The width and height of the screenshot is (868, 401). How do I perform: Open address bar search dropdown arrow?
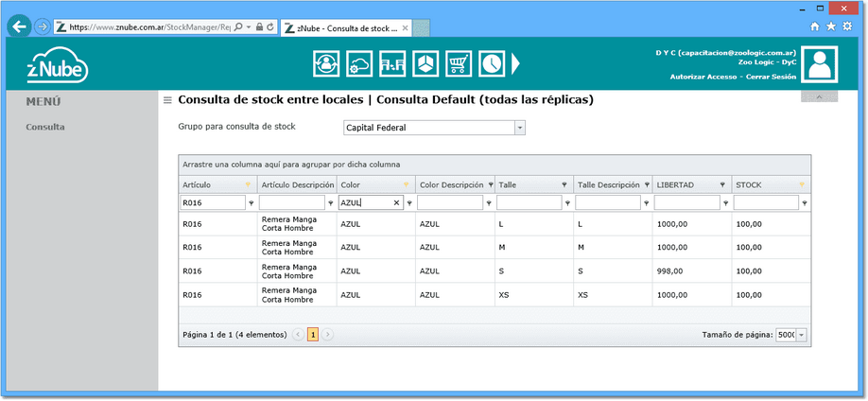click(249, 26)
